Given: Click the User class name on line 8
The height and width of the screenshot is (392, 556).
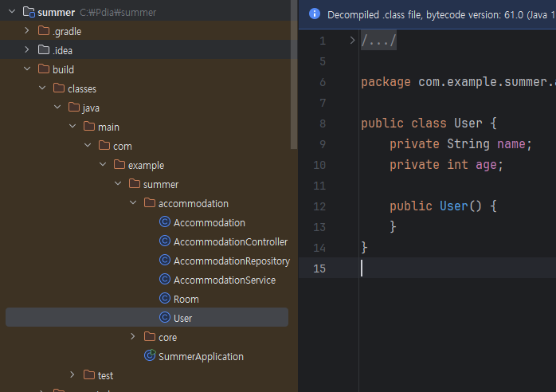Looking at the screenshot, I should pos(468,123).
